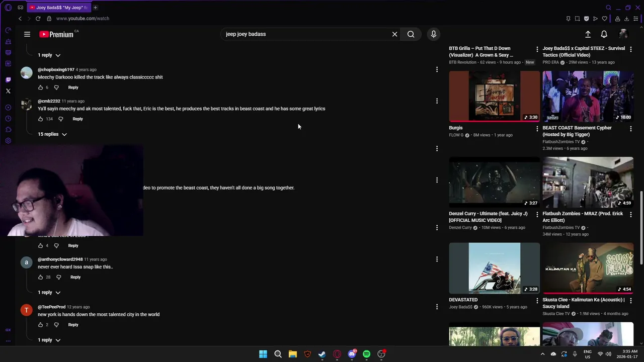
Task: Open History clock icon in sidebar
Action: tap(8, 119)
